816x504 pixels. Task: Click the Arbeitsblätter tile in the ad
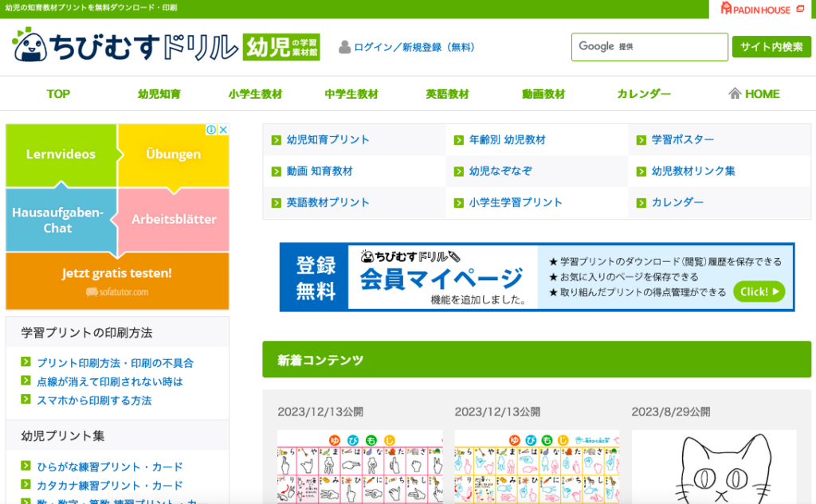(174, 220)
